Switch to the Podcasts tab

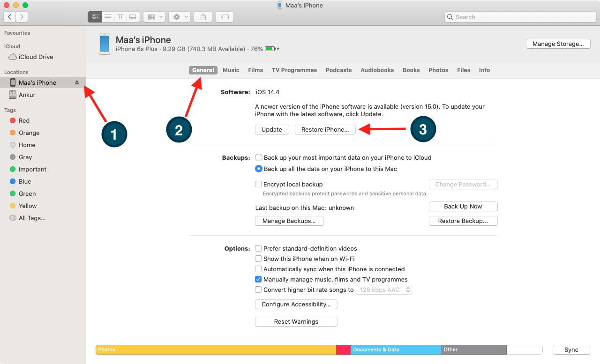tap(339, 70)
